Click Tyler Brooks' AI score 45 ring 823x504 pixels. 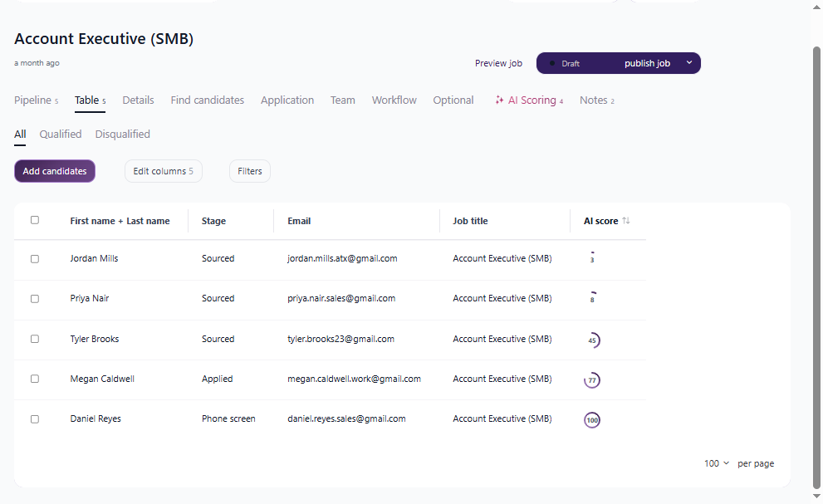tap(592, 340)
